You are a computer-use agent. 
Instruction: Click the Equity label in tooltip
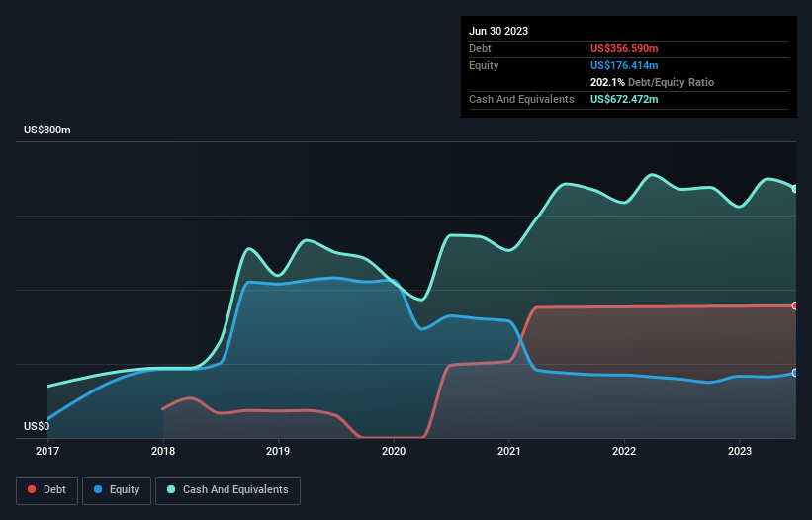(484, 65)
